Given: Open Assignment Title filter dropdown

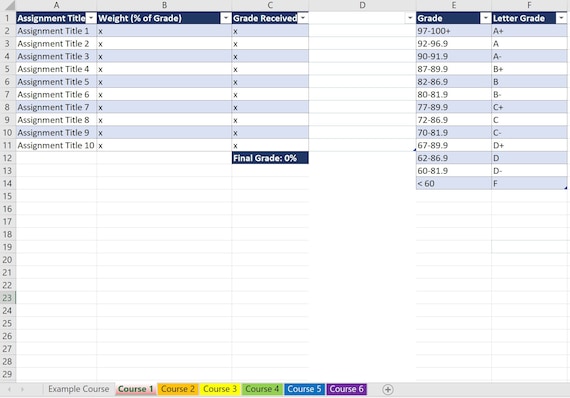Looking at the screenshot, I should click(x=91, y=18).
